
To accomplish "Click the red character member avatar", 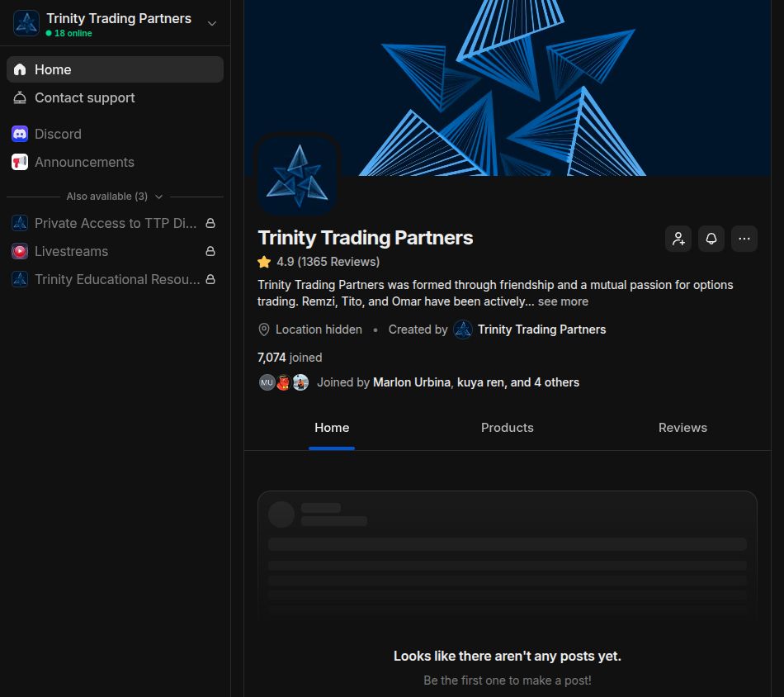I will [284, 383].
